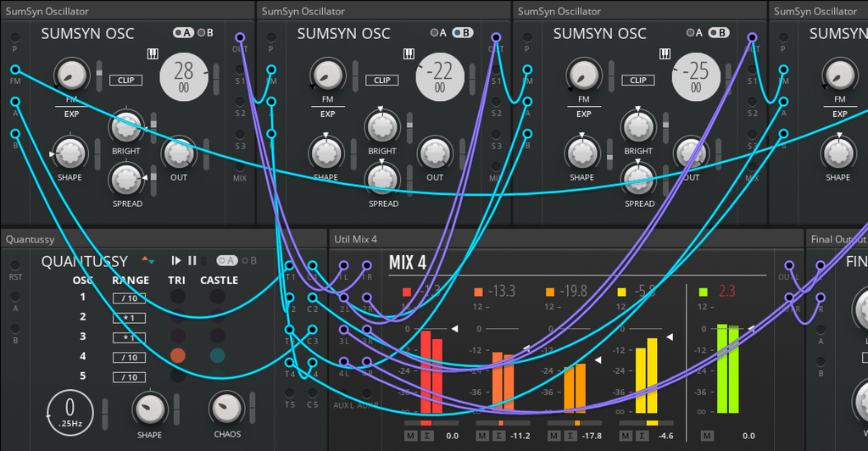Click Quantussy oscillator 4 teal CASTLE indicator

pos(217,355)
